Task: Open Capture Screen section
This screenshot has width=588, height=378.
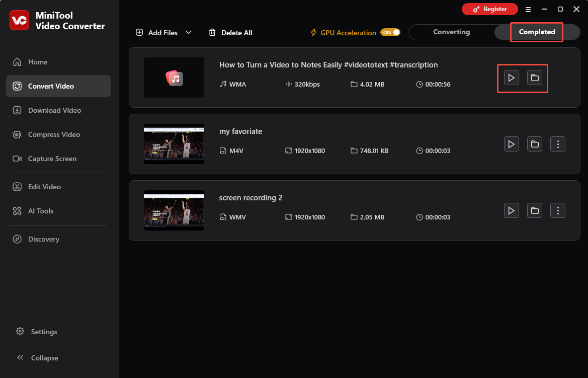Action: pyautogui.click(x=58, y=159)
